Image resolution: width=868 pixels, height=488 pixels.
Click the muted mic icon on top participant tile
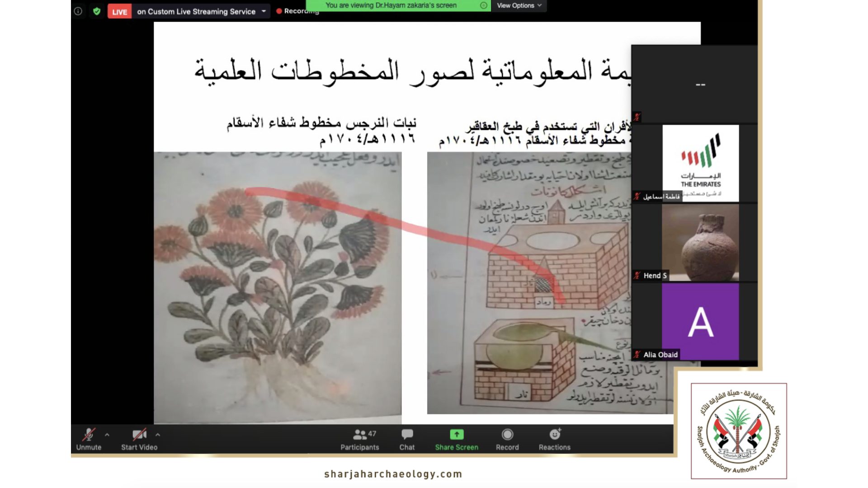pos(637,117)
